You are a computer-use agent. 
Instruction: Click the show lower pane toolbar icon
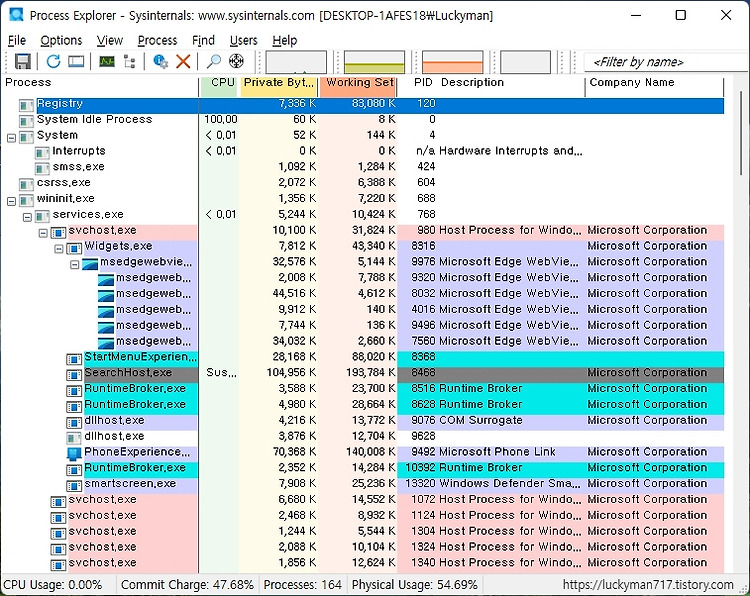pos(76,61)
